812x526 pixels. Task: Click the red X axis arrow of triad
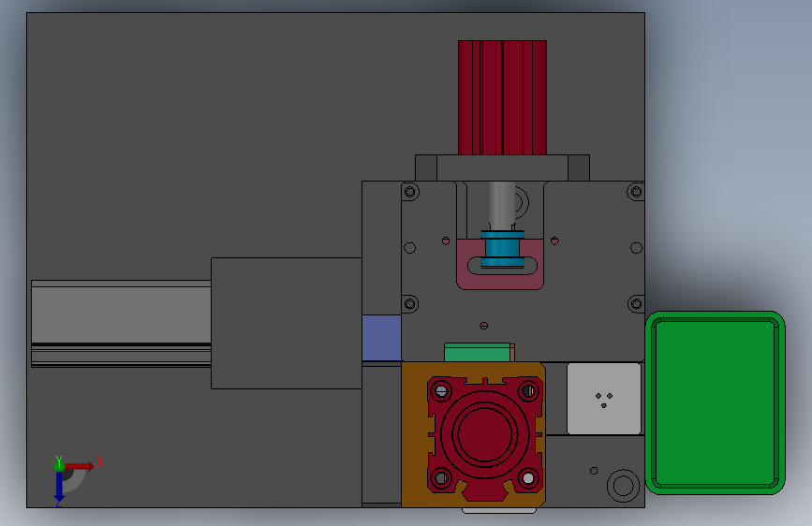coord(80,466)
